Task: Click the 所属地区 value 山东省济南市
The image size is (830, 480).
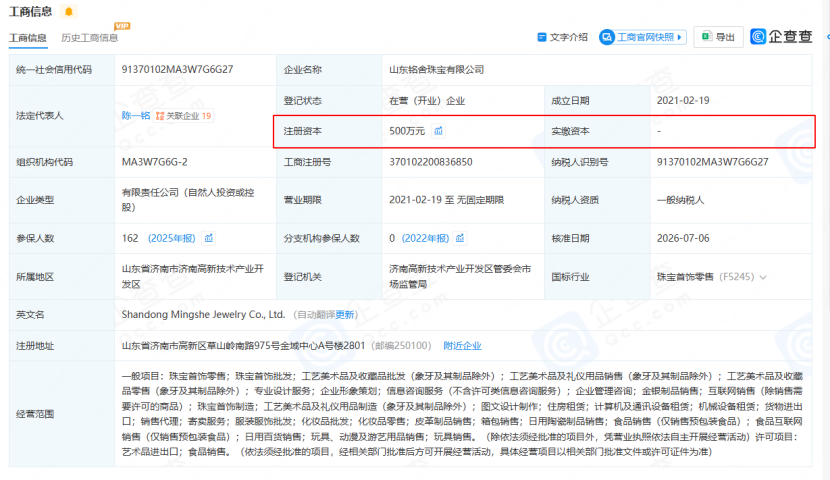Action: 193,276
